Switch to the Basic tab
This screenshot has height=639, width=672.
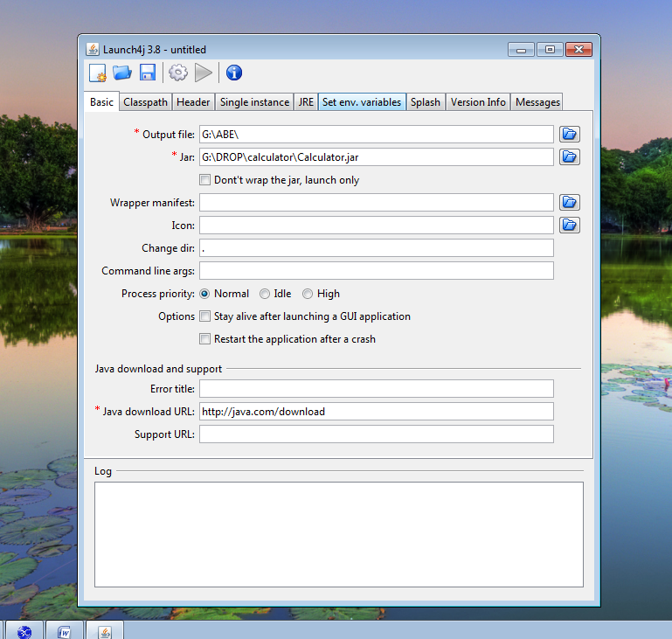click(x=101, y=102)
